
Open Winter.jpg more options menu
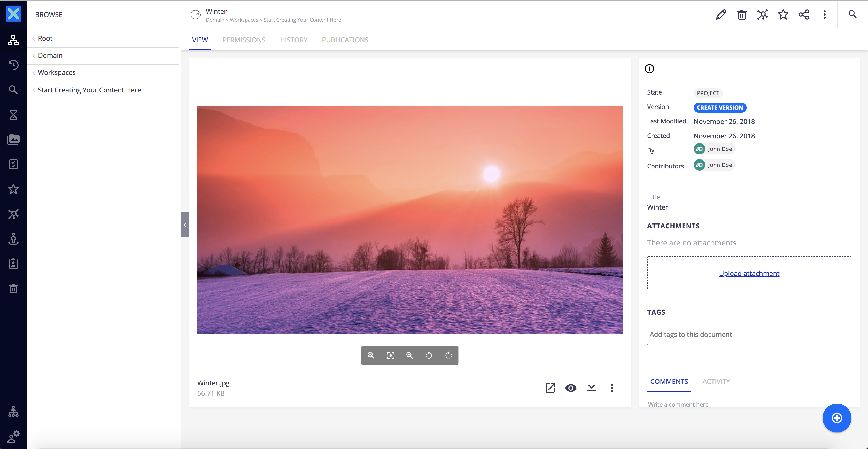pyautogui.click(x=612, y=388)
